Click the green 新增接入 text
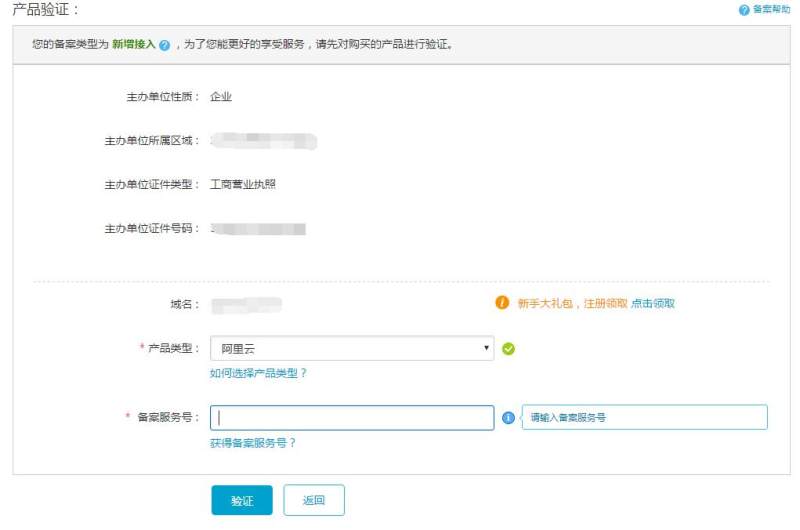This screenshot has width=800, height=530. 135,45
